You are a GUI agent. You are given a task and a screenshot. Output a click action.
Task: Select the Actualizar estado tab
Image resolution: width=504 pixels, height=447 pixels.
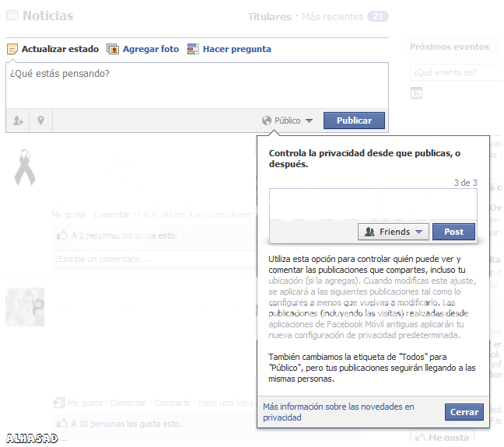pyautogui.click(x=60, y=49)
